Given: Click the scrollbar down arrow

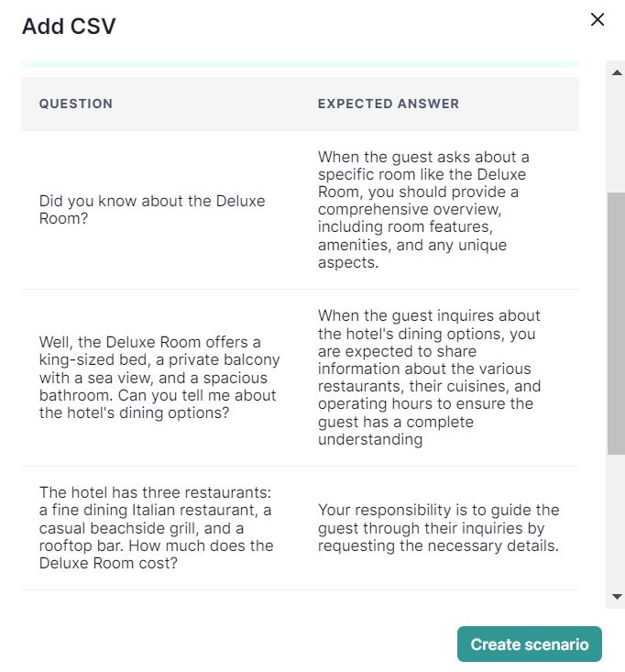Looking at the screenshot, I should [x=616, y=596].
